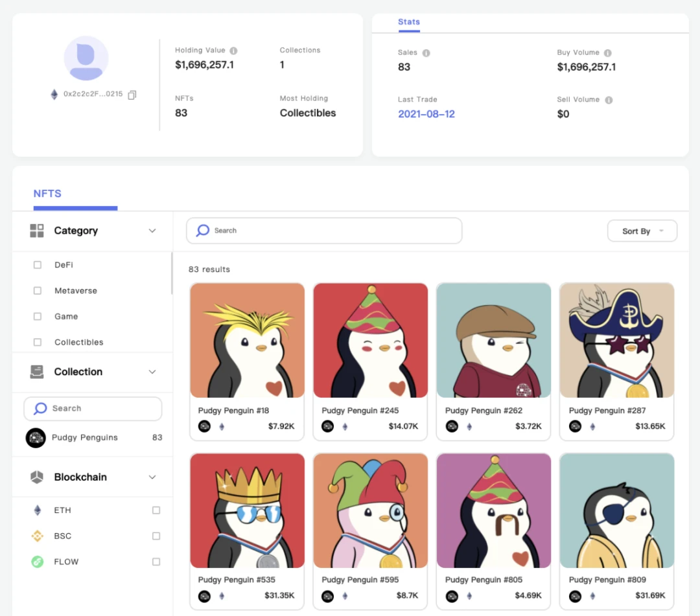The image size is (700, 616).
Task: Copy the wallet address 0x2c2c2F...0215
Action: [x=132, y=95]
